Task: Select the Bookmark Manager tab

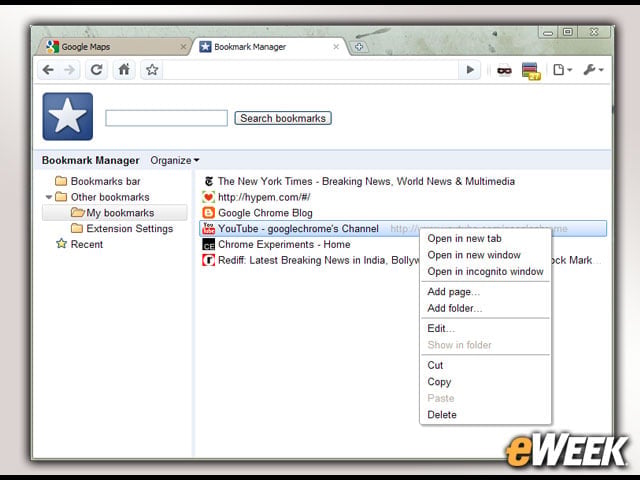Action: 269,47
